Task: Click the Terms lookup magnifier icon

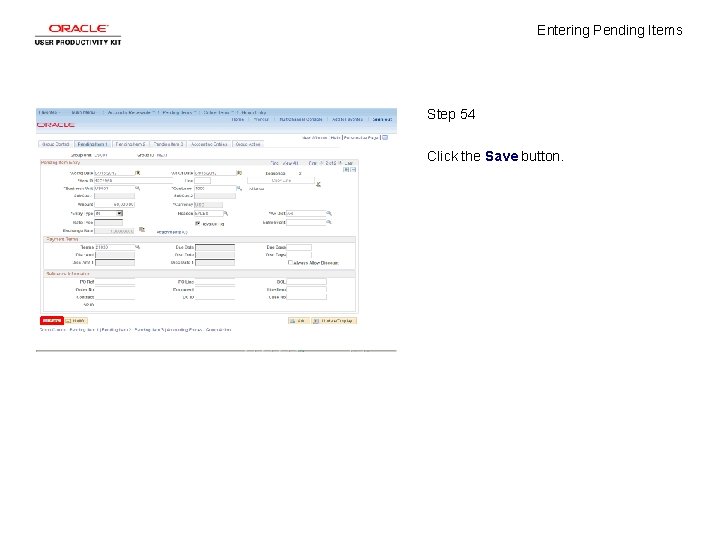Action: [x=137, y=247]
